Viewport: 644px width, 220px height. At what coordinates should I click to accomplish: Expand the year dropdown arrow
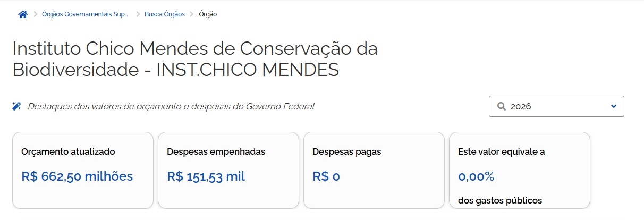[614, 106]
